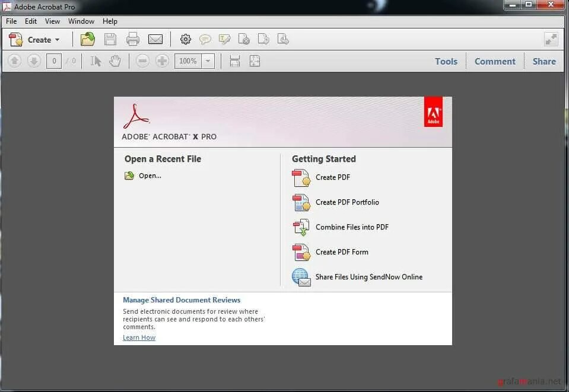Click the folder icon beside Open...
569x392 pixels.
(x=129, y=176)
